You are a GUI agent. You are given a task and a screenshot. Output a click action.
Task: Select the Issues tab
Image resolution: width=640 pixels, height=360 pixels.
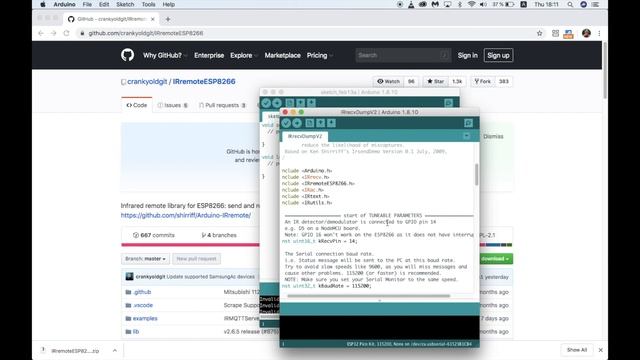[172, 105]
